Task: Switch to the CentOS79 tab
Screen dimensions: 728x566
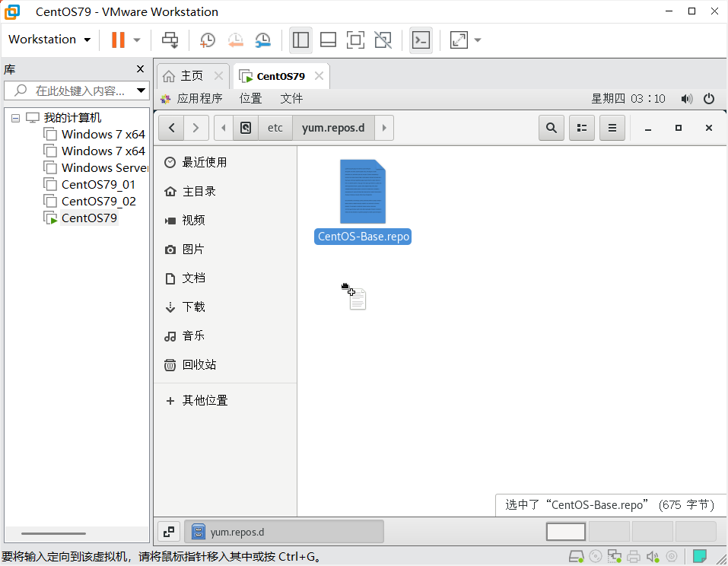Action: point(281,76)
